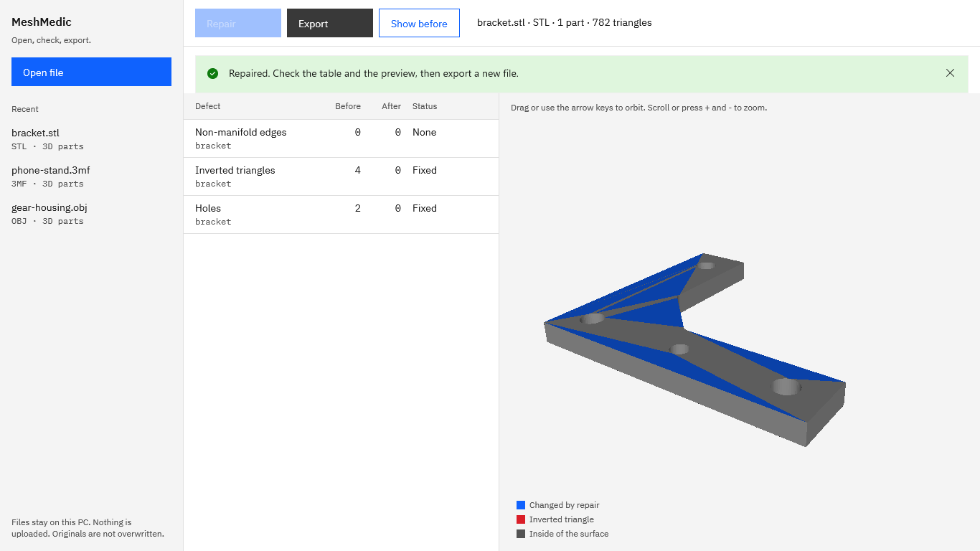
Task: Click the Changed by repair legend label
Action: click(x=564, y=505)
